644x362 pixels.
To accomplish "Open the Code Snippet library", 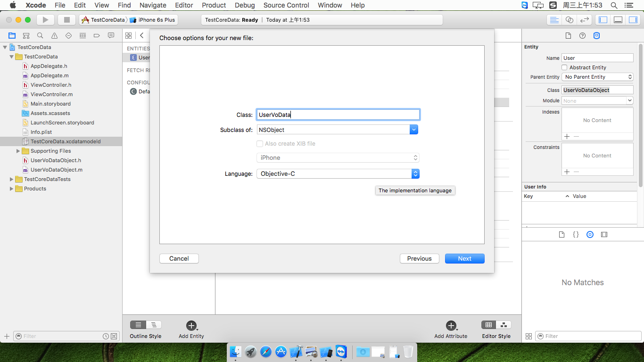I will pyautogui.click(x=576, y=234).
